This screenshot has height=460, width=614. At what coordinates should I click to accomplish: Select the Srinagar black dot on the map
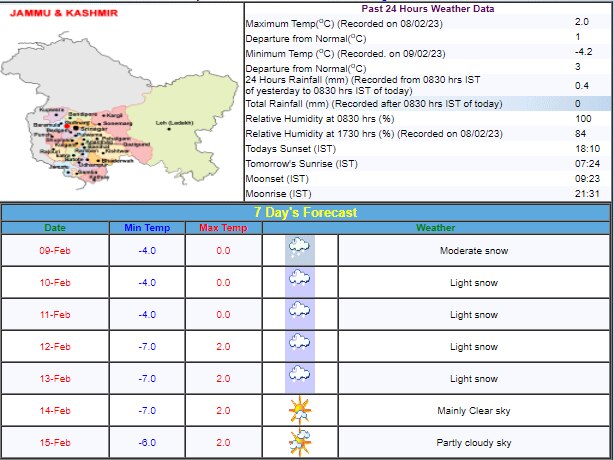[76, 128]
